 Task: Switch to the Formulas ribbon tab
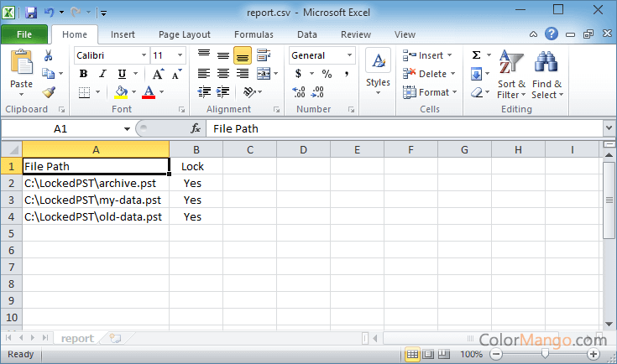[254, 34]
